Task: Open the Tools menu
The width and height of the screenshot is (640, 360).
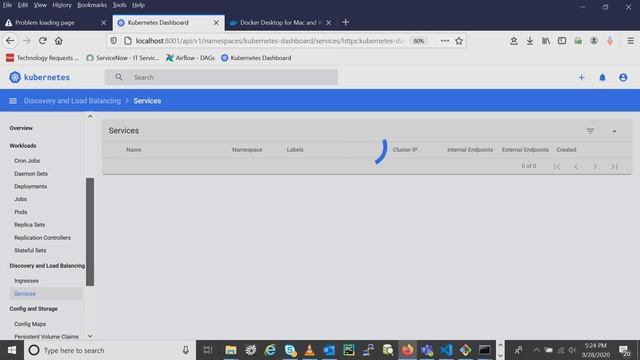Action: tap(119, 5)
